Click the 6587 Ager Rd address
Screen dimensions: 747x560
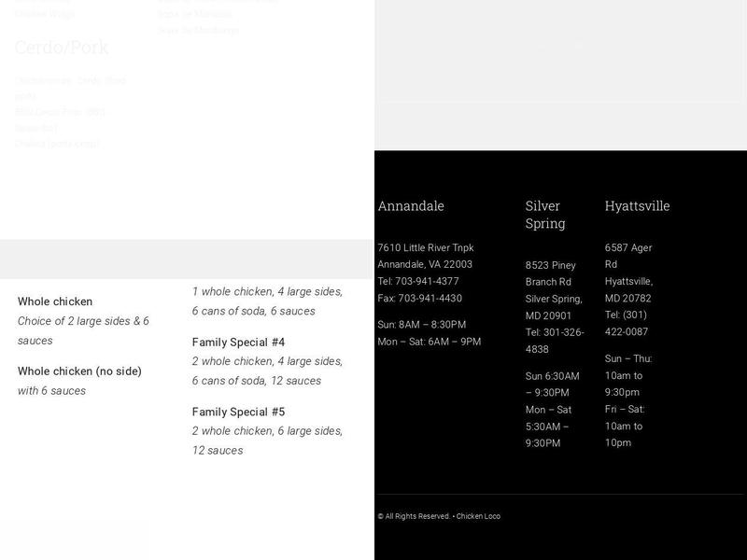click(628, 256)
